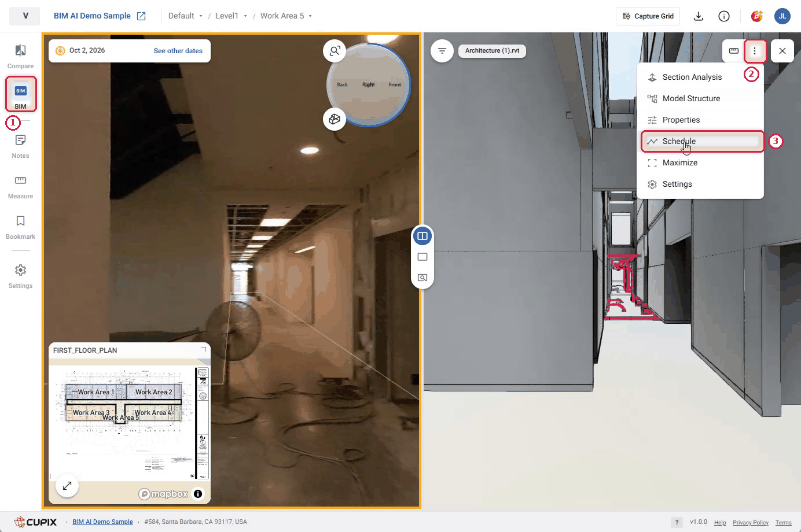Click the download icon in top bar

pos(699,16)
